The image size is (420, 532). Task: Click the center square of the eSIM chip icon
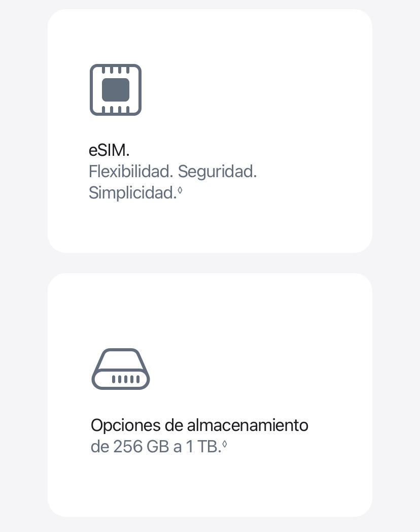[x=116, y=90]
